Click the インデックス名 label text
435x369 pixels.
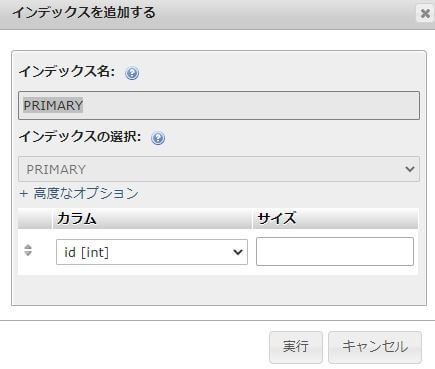67,71
